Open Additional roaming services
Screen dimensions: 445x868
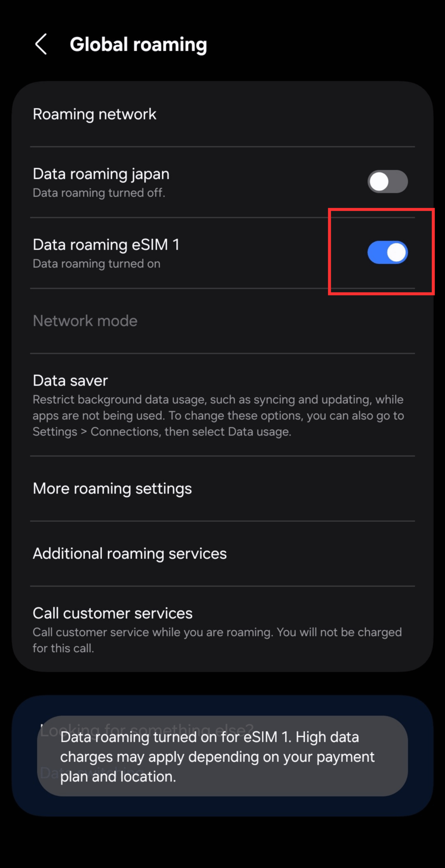[x=222, y=554]
